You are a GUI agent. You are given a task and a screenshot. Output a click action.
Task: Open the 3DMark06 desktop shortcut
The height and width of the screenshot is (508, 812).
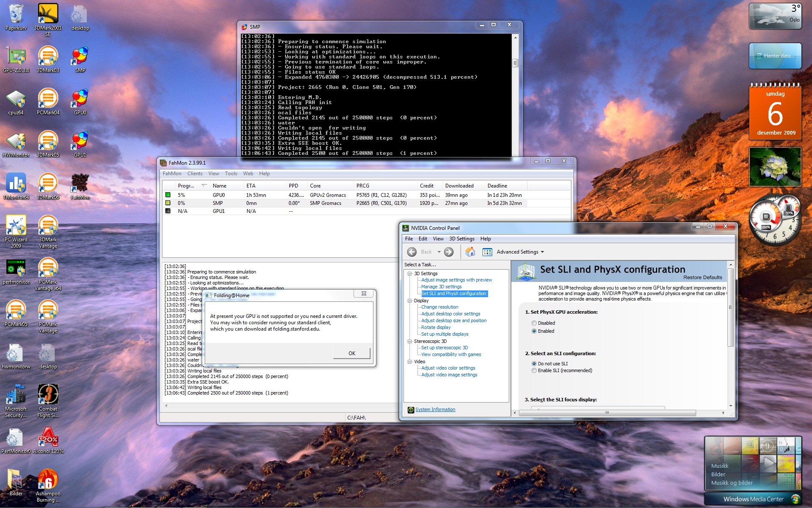(x=48, y=186)
